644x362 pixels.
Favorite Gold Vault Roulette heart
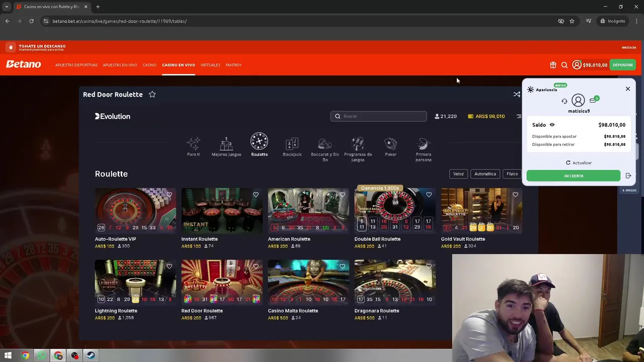click(515, 195)
